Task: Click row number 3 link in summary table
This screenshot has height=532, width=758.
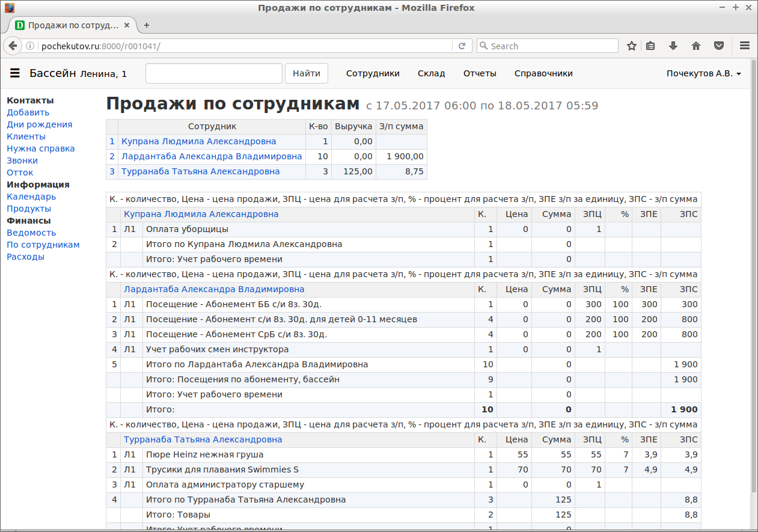Action: tap(112, 171)
